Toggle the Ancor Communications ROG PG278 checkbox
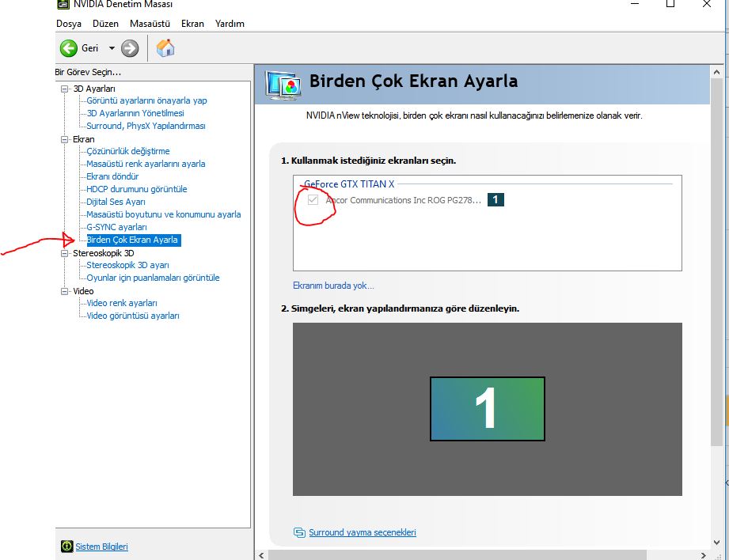The image size is (729, 560). point(313,200)
